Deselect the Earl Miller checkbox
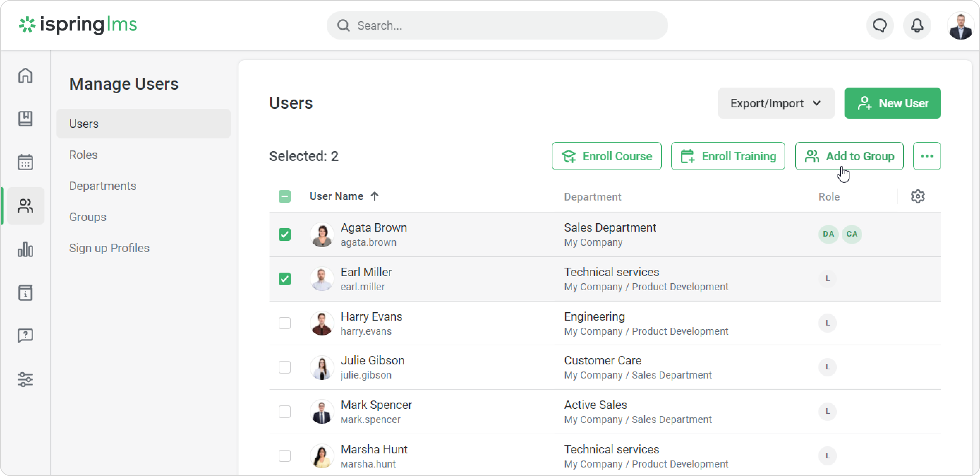Image resolution: width=980 pixels, height=476 pixels. click(285, 279)
